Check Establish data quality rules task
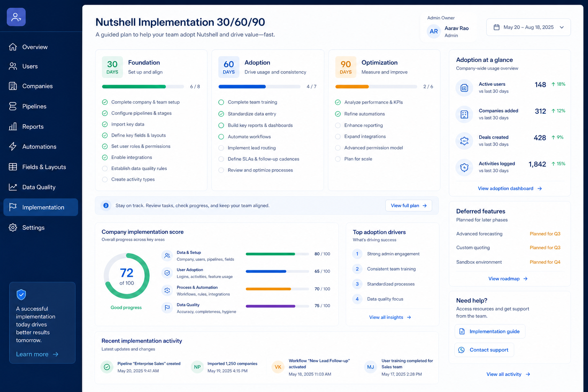The width and height of the screenshot is (588, 392). coord(105,168)
